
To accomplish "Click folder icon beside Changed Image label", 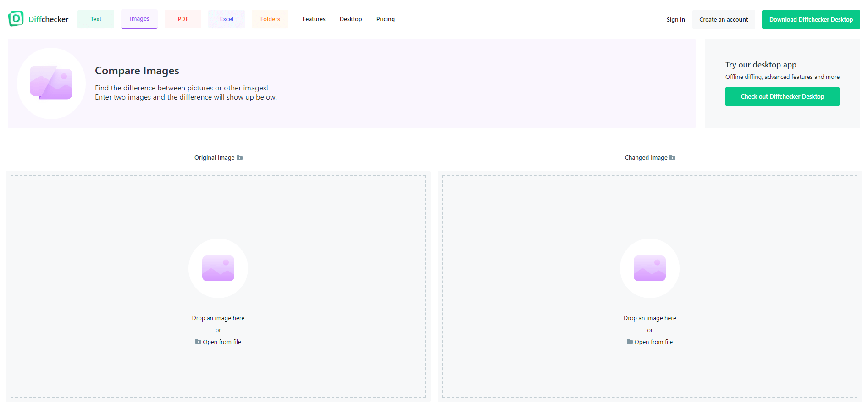I will click(x=672, y=158).
